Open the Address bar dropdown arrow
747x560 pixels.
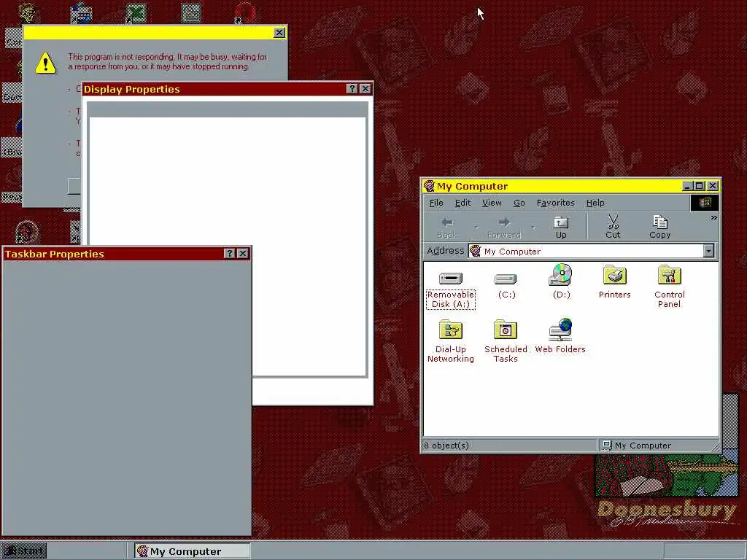click(x=708, y=251)
